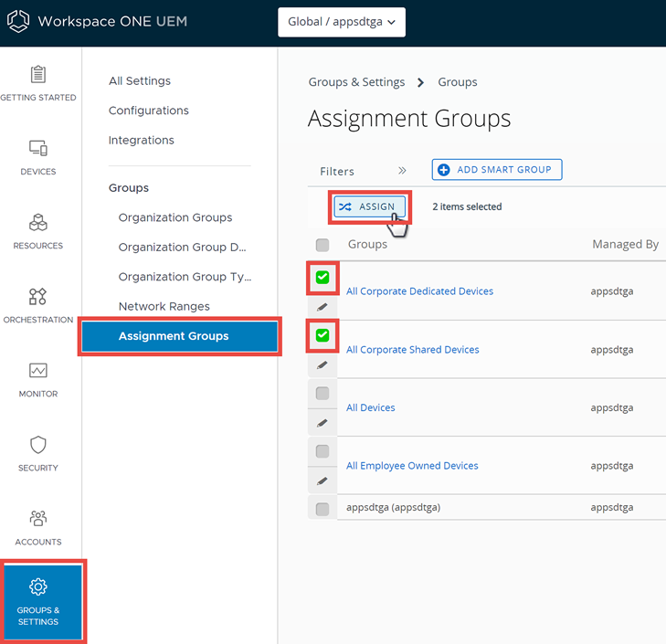Toggle the select-all Groups header checkbox

click(x=322, y=245)
